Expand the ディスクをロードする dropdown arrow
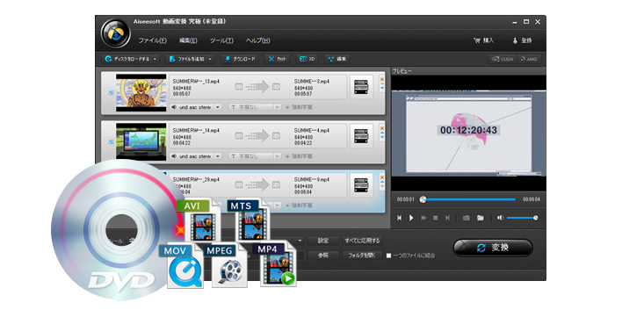The width and height of the screenshot is (644, 317). tap(155, 59)
